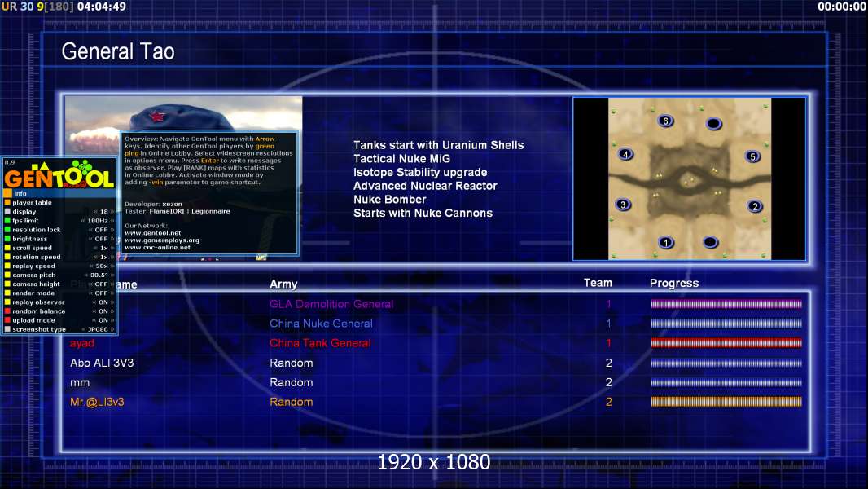
Task: Click the General Tao title text
Action: (x=118, y=51)
